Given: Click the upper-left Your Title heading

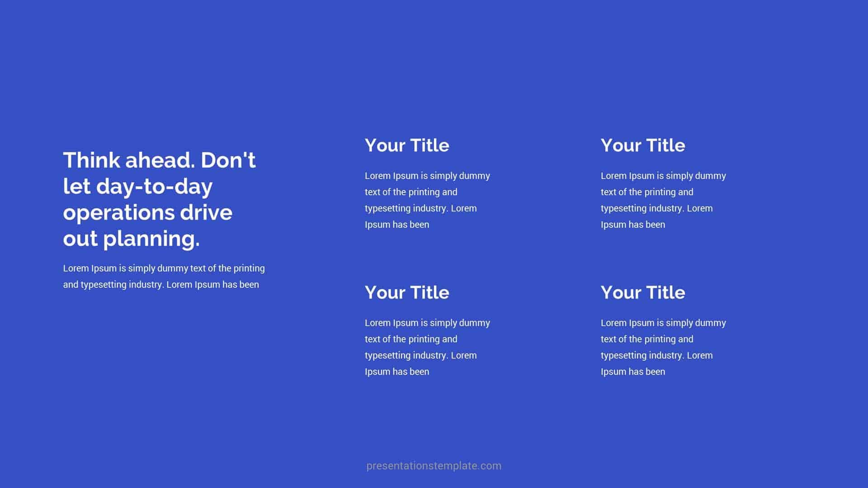Looking at the screenshot, I should (x=406, y=145).
